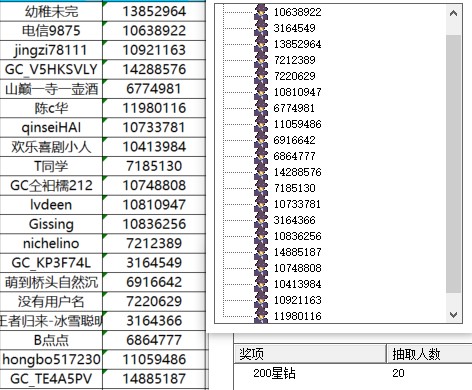472x390 pixels.
Task: Select the avatar icon beside 7185130 in list
Action: 261,188
